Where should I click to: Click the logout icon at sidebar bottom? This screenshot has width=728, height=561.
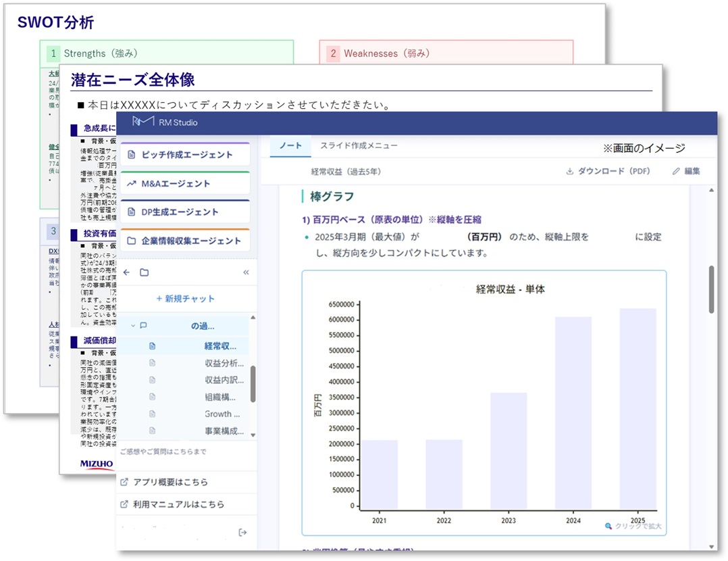[243, 533]
